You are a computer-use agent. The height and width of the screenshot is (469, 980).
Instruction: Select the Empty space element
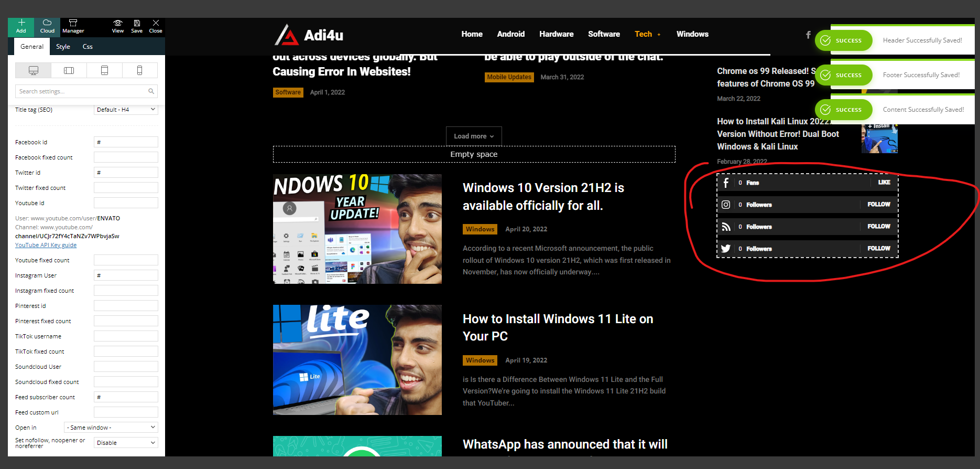click(x=474, y=154)
